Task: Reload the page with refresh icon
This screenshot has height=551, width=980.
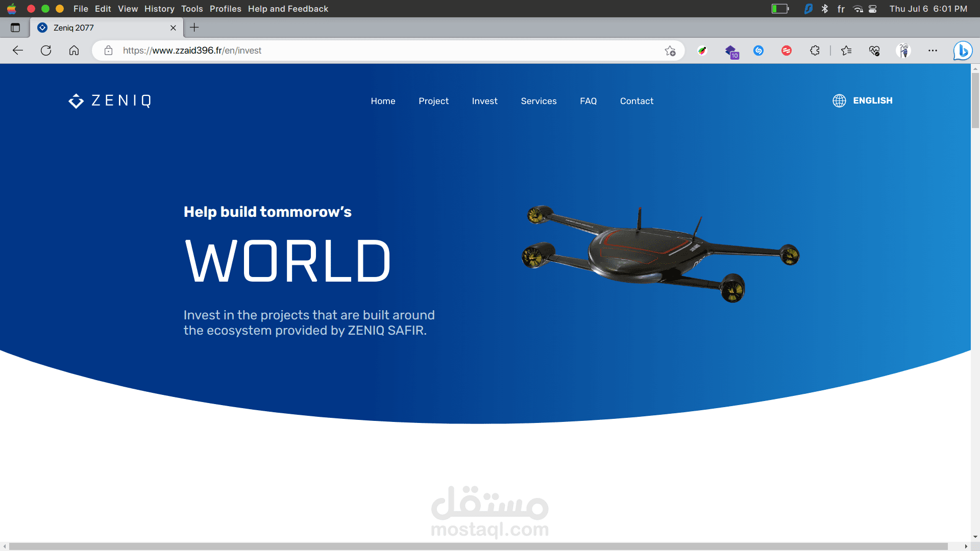Action: pos(46,51)
